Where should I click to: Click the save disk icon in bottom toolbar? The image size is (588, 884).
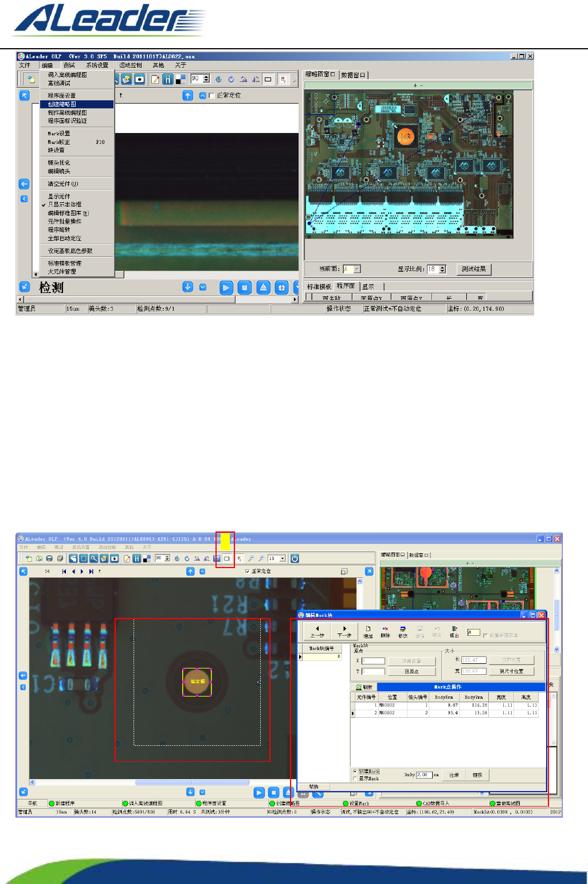coord(49,558)
